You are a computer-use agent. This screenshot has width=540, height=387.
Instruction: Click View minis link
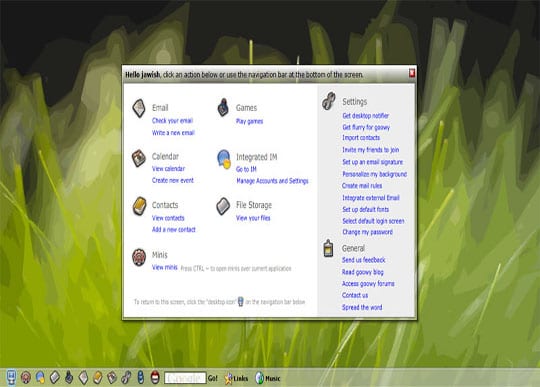[x=165, y=268]
